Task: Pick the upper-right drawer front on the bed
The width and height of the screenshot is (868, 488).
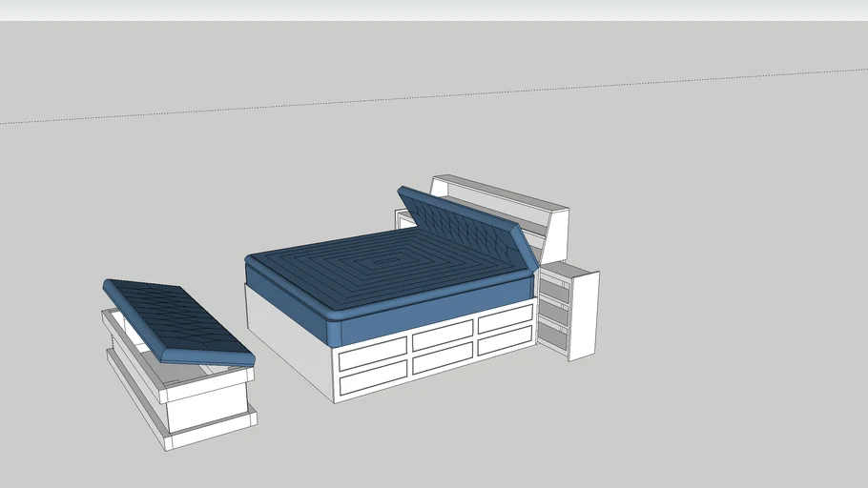Action: pyautogui.click(x=506, y=317)
